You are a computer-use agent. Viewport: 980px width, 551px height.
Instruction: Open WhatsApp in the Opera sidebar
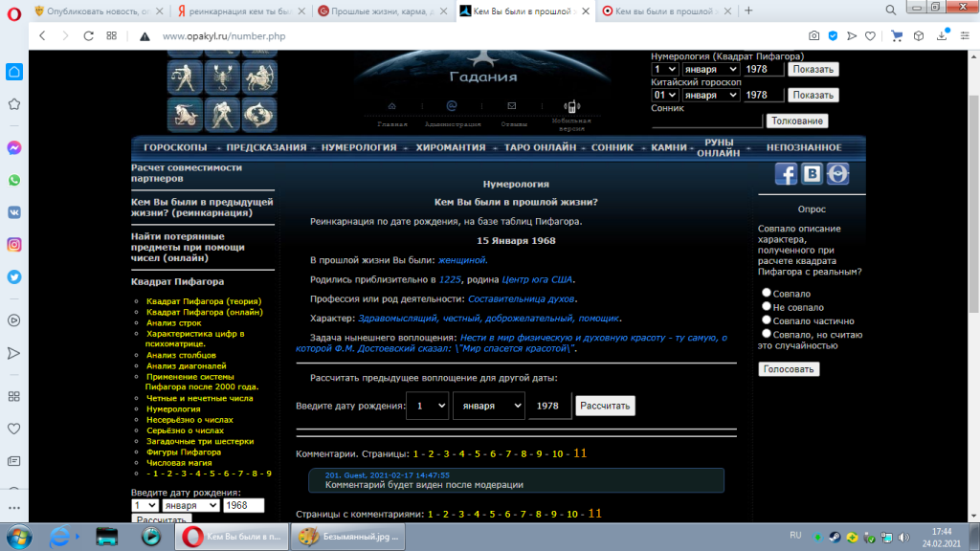(x=14, y=180)
